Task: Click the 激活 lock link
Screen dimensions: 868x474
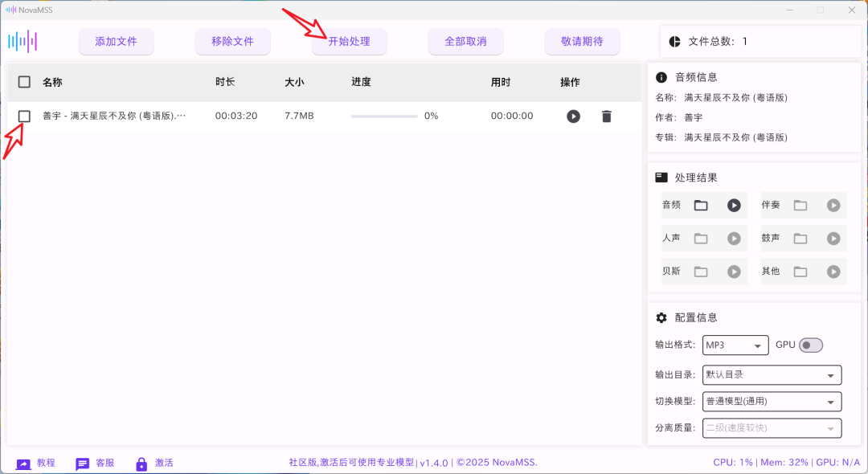Action: tap(154, 464)
